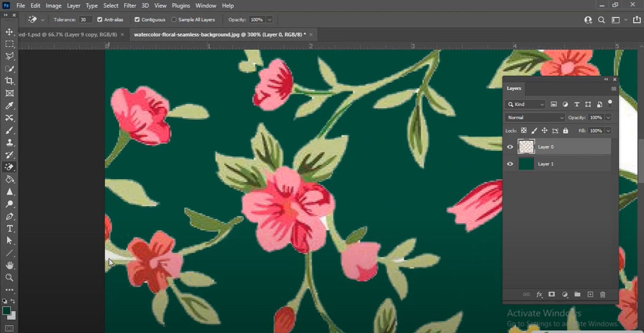The image size is (644, 333).
Task: Open the blend mode Normal dropdown
Action: [535, 118]
